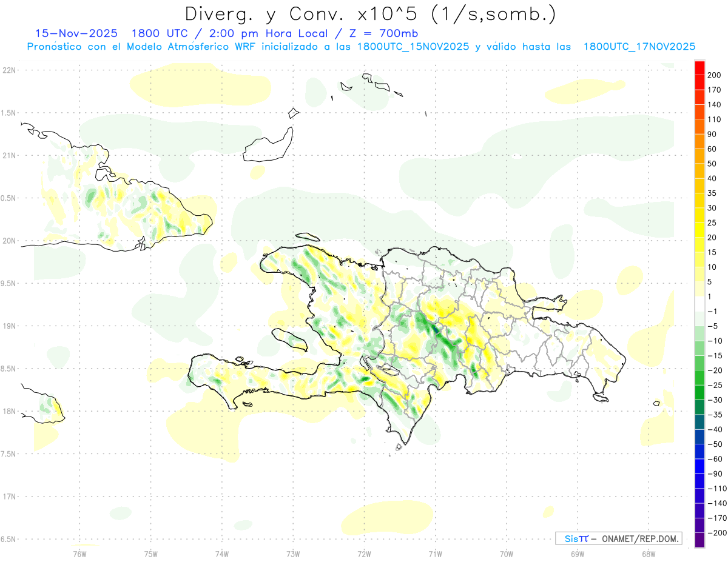Click the '22N' latitude label
The height and width of the screenshot is (562, 728).
point(8,70)
